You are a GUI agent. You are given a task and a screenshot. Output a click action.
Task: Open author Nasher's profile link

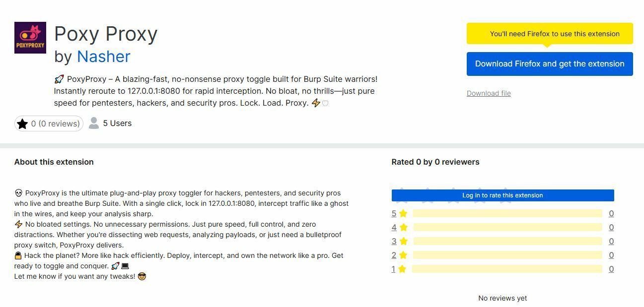coord(103,57)
